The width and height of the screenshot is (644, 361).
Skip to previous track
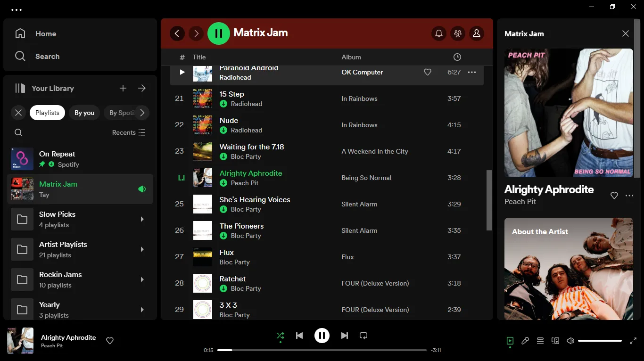299,336
